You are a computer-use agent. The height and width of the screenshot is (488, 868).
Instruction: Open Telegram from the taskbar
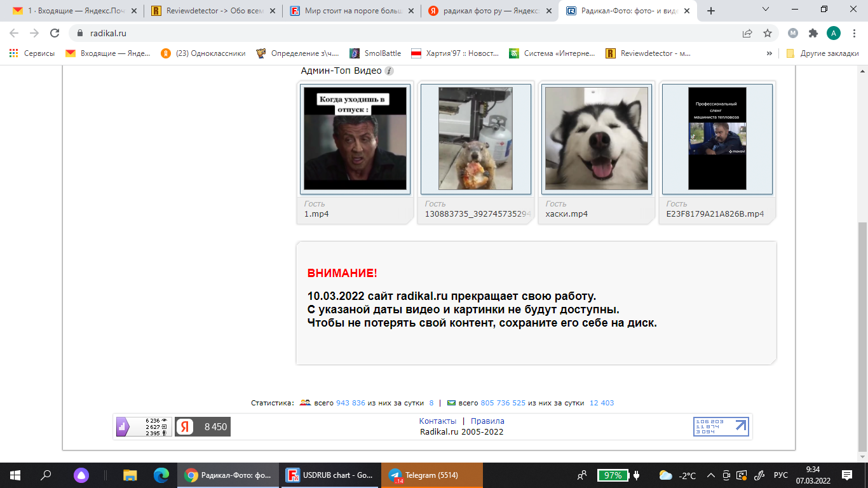pyautogui.click(x=431, y=475)
